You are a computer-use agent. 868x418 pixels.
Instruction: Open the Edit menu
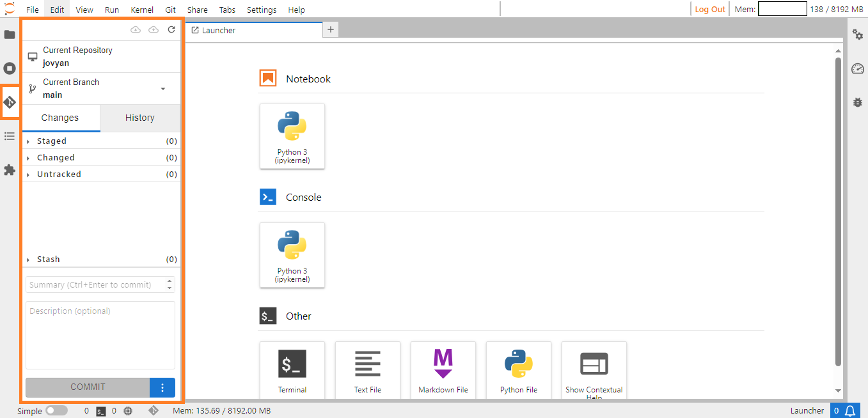[57, 10]
